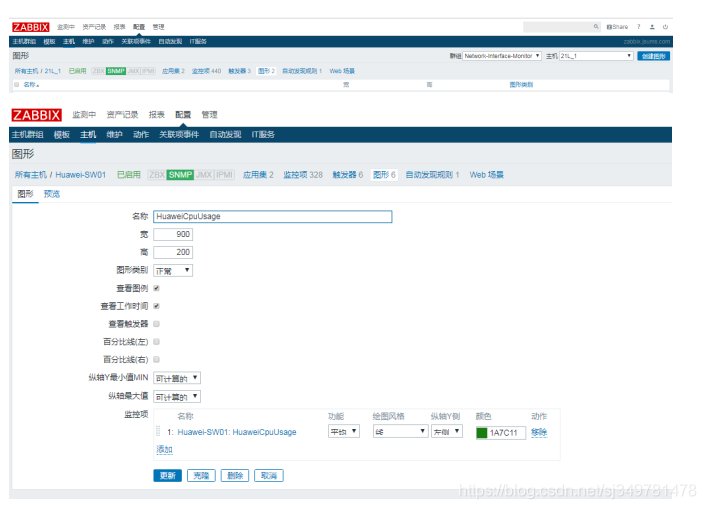The height and width of the screenshot is (509, 706).
Task: Open 监测中 menu on the Huawei-SW01 page
Action: (x=84, y=115)
